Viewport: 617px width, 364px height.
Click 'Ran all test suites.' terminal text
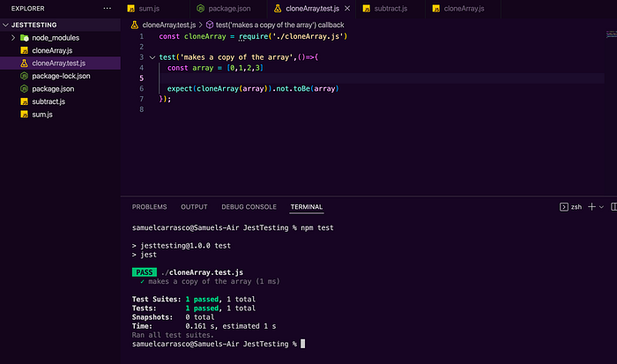pyautogui.click(x=173, y=335)
